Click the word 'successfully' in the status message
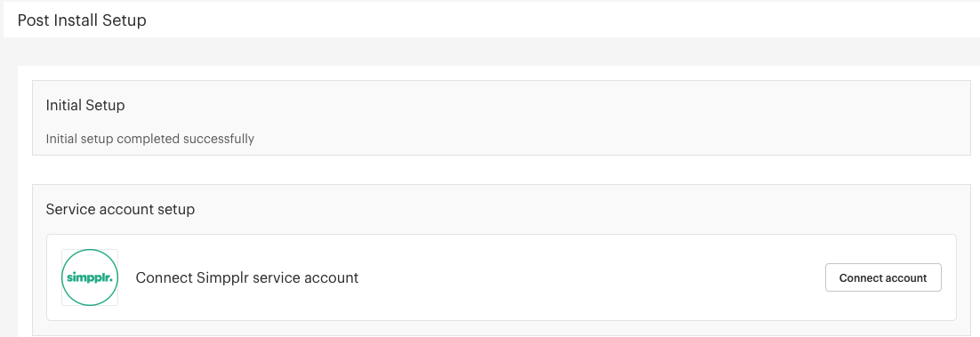Screen dimensions: 980x337 218,139
